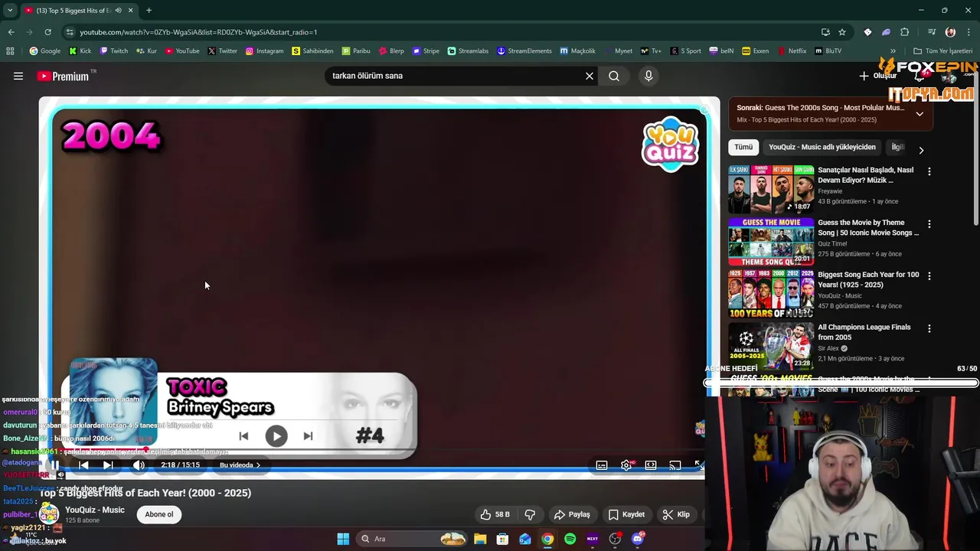
Task: Open Tüm Yer İşaretleri bookmarks folder
Action: [x=942, y=51]
